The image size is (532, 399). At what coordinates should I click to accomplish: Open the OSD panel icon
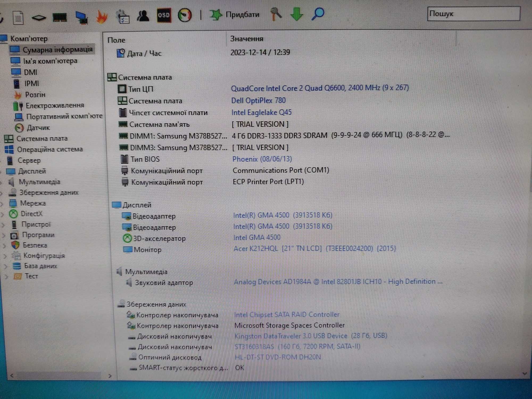(x=164, y=15)
